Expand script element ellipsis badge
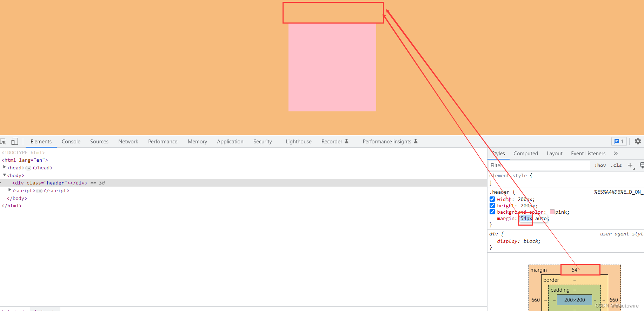644x311 pixels. [39, 191]
